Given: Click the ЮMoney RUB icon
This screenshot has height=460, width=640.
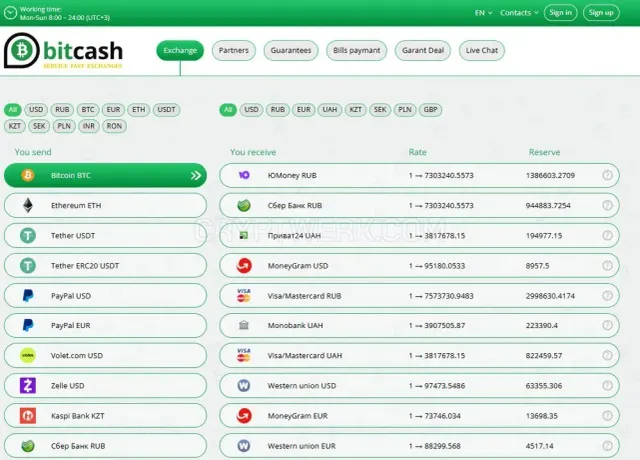Looking at the screenshot, I should pyautogui.click(x=244, y=175).
